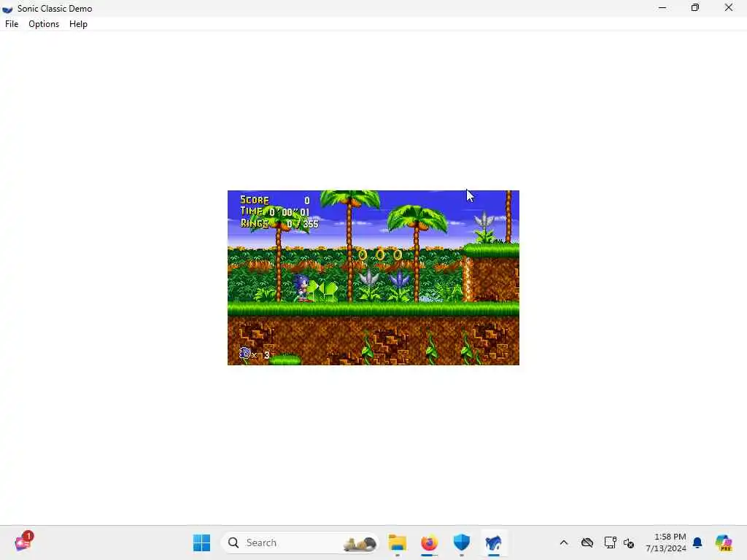Open the Help menu

(x=78, y=24)
